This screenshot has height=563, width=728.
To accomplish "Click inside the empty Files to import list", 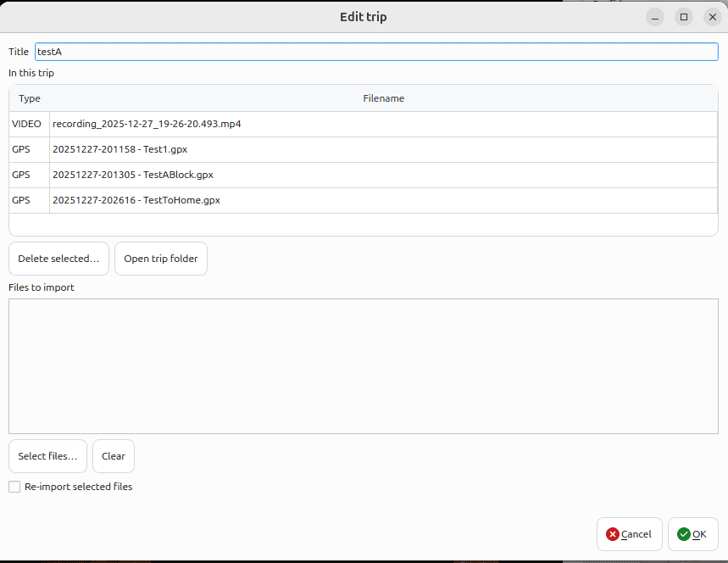I will pos(363,365).
